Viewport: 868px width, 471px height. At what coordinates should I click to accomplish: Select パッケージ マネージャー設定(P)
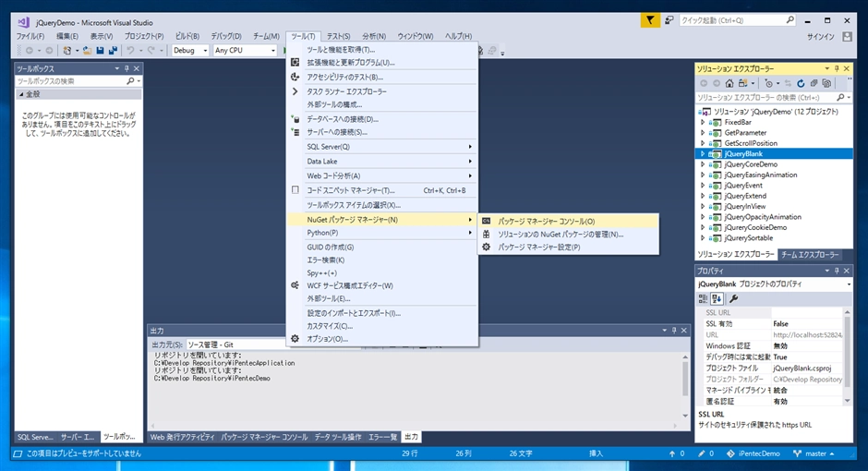coord(569,248)
